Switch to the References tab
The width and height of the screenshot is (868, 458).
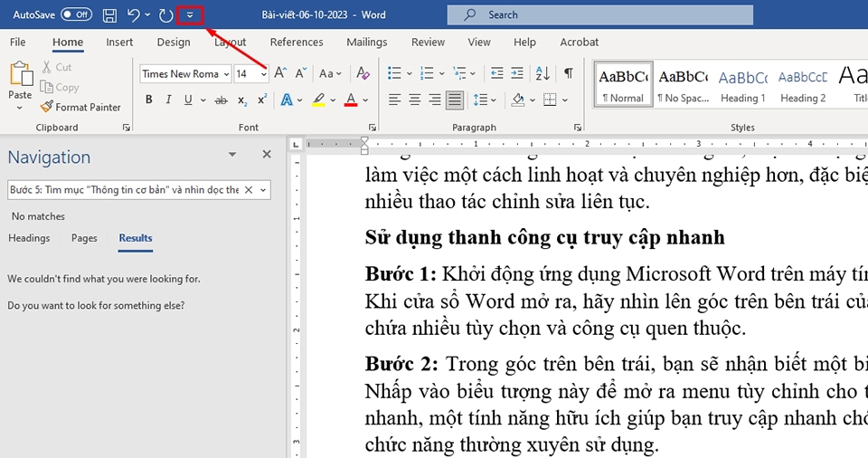297,43
